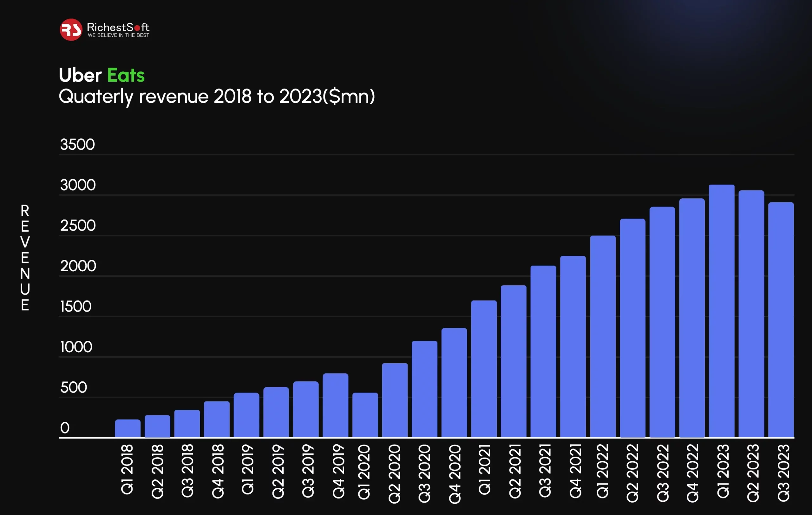Click the RichestSoft red logo icon

71,30
